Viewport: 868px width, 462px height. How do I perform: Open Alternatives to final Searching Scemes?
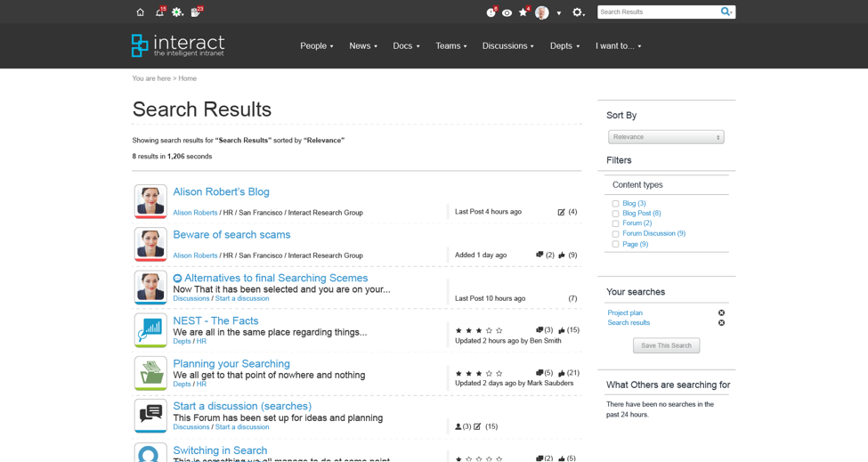pyautogui.click(x=276, y=278)
